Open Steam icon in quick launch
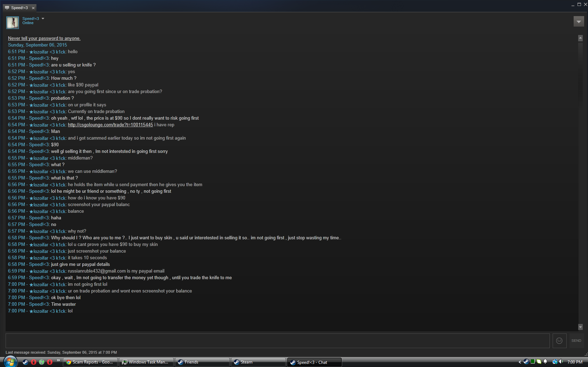The width and height of the screenshot is (588, 367). (25, 362)
